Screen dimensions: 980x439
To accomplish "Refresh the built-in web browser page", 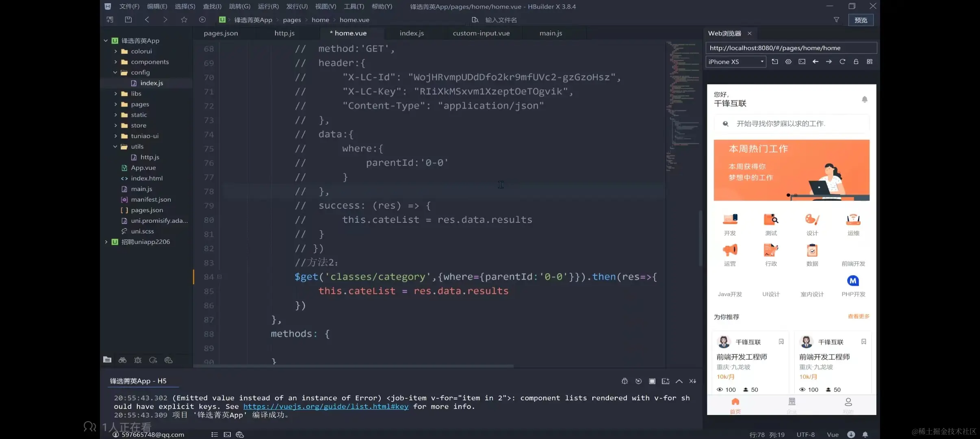I will pos(842,62).
